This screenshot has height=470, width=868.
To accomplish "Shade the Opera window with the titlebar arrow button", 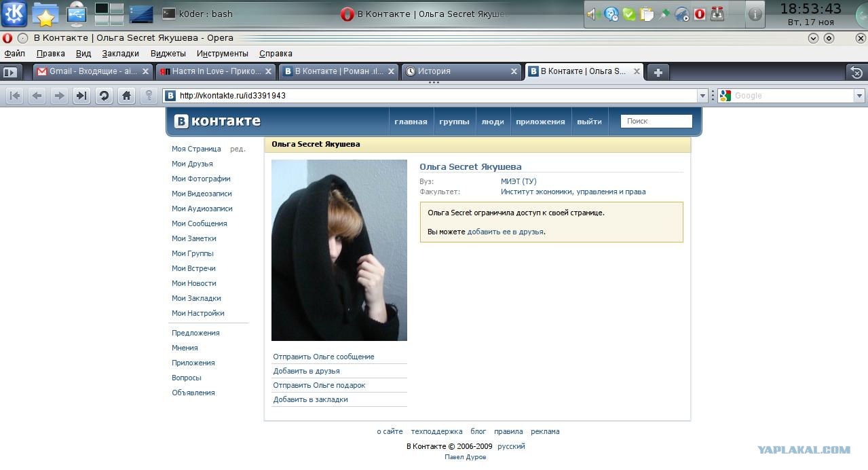I will click(813, 38).
